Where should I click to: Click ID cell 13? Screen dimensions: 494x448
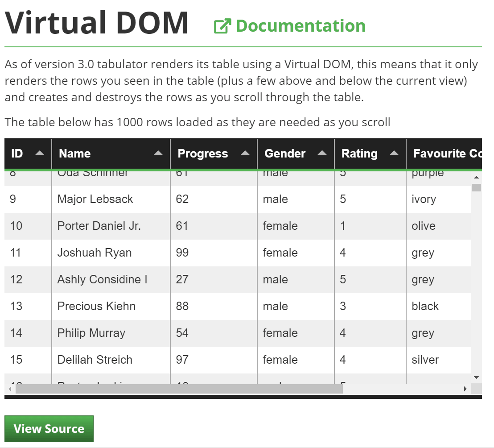[28, 307]
